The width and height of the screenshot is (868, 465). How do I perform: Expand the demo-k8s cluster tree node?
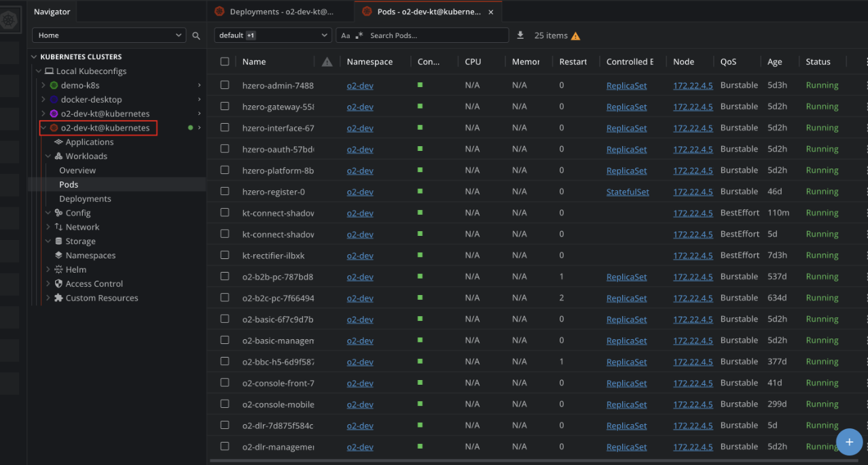click(x=43, y=85)
